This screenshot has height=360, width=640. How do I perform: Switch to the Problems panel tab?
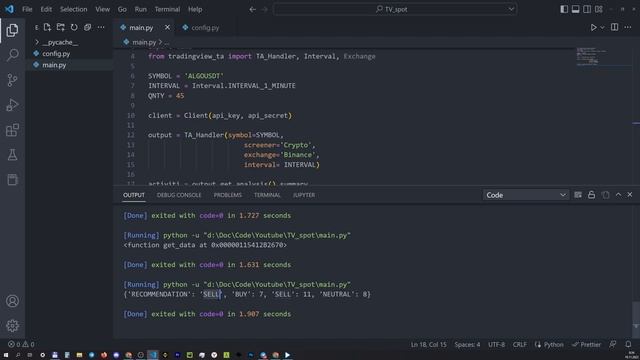pyautogui.click(x=227, y=195)
